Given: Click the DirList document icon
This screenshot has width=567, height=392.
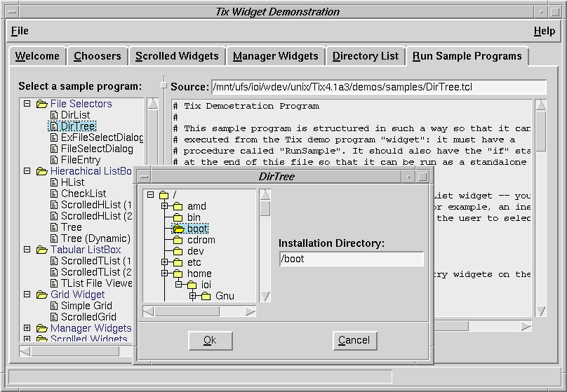Looking at the screenshot, I should point(54,115).
